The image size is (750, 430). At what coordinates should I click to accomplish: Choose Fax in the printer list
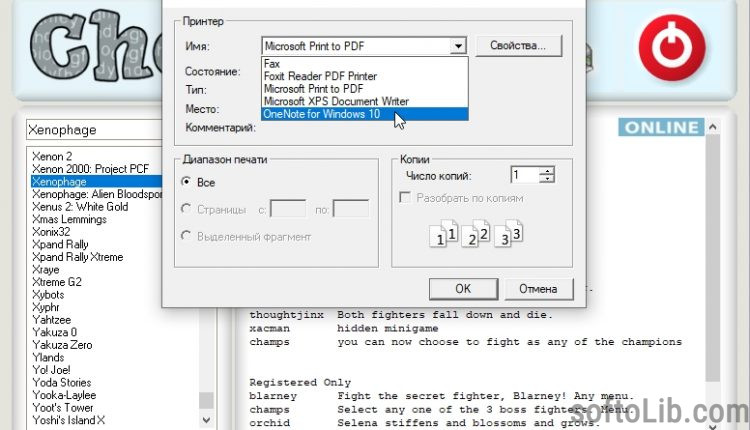click(x=364, y=64)
